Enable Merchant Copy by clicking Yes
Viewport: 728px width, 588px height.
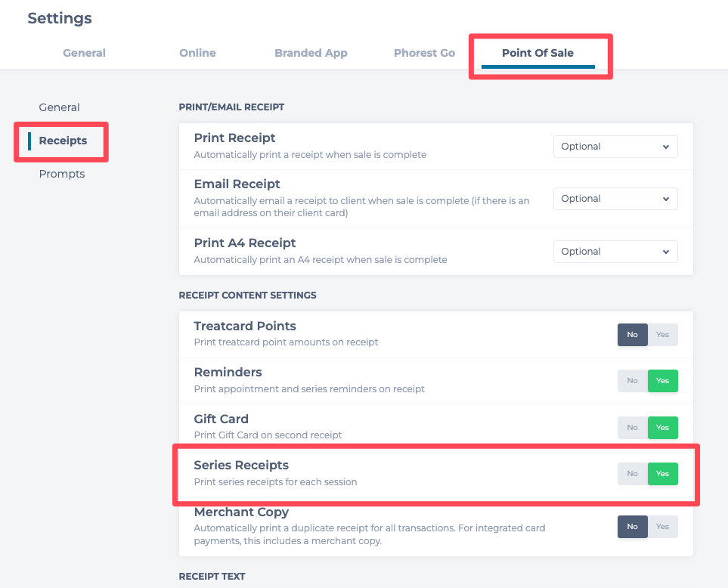[x=663, y=527]
